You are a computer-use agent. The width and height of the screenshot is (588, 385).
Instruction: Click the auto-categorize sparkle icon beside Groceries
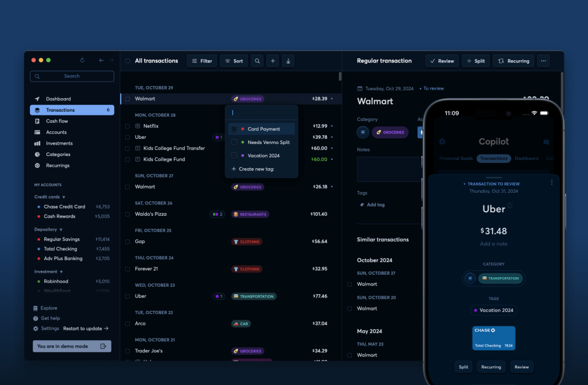pos(363,133)
